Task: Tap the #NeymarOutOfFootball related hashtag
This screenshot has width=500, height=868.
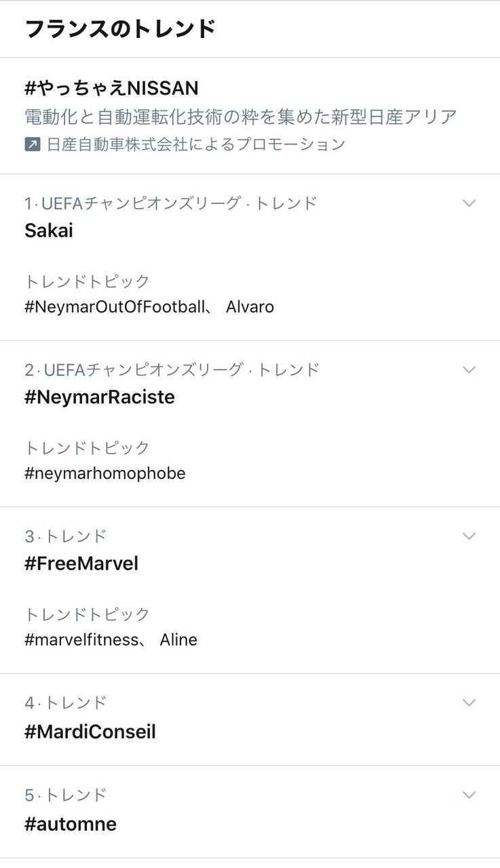Action: click(x=114, y=307)
